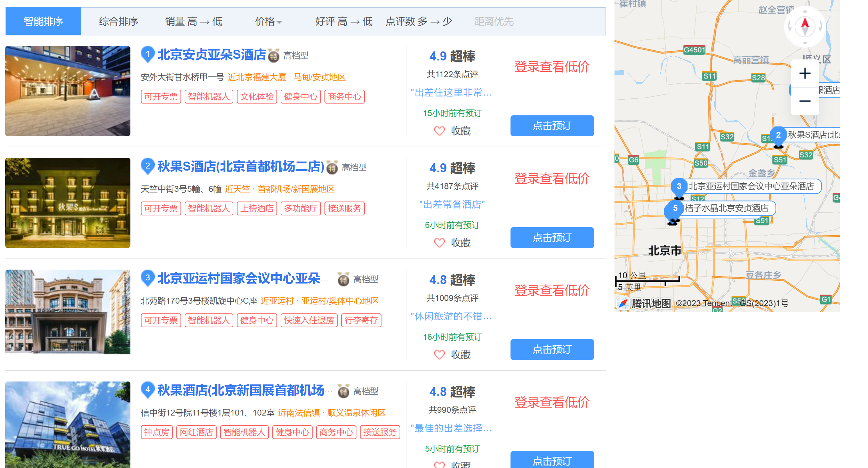Open 秋果S酒店 首都机场二店 photo
Image resolution: width=868 pixels, height=468 pixels.
[x=68, y=203]
